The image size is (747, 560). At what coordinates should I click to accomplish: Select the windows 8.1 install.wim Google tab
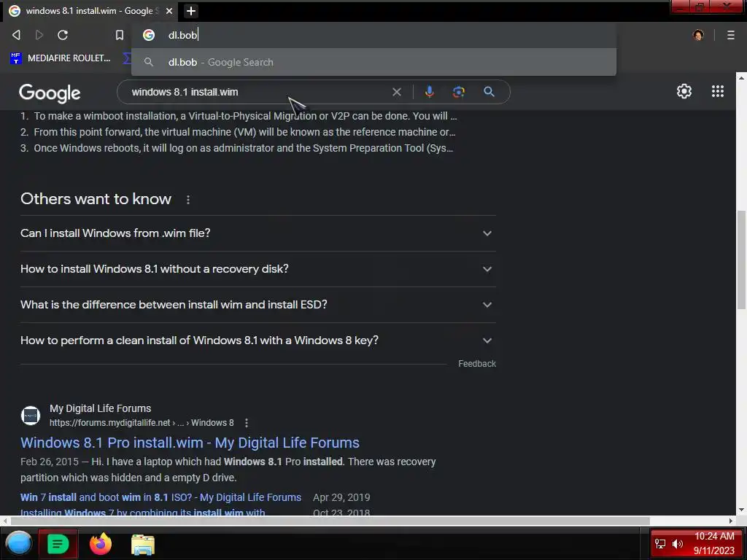[x=90, y=11]
